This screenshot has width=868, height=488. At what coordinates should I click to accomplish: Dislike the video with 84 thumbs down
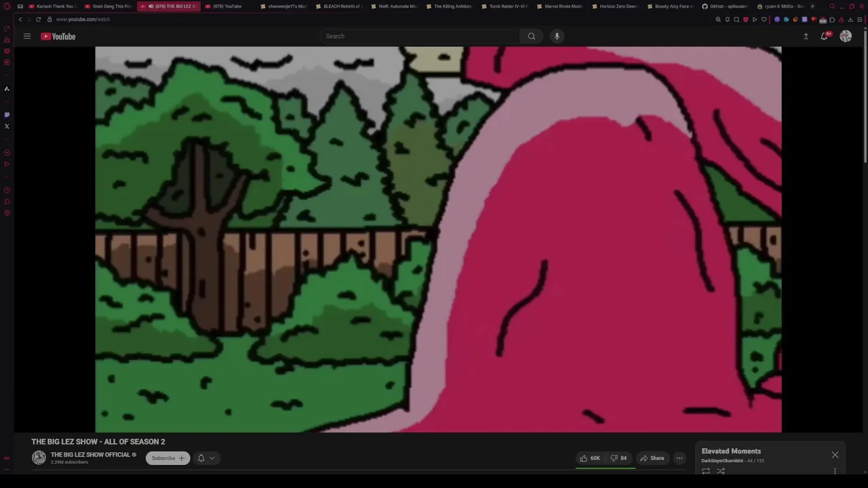[x=618, y=458]
